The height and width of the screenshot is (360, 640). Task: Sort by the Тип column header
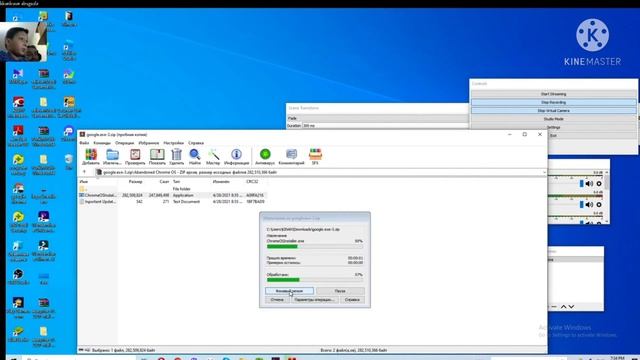pyautogui.click(x=176, y=182)
